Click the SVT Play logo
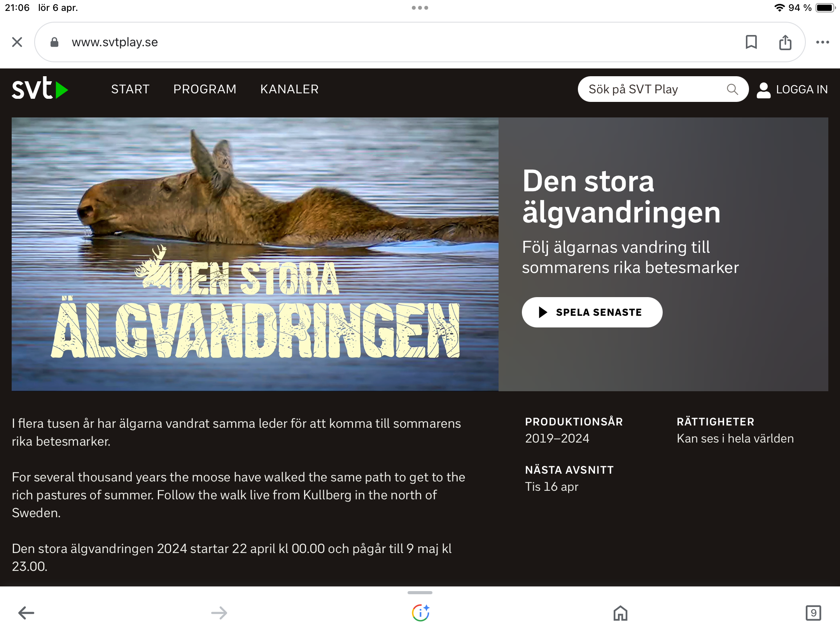 point(40,89)
